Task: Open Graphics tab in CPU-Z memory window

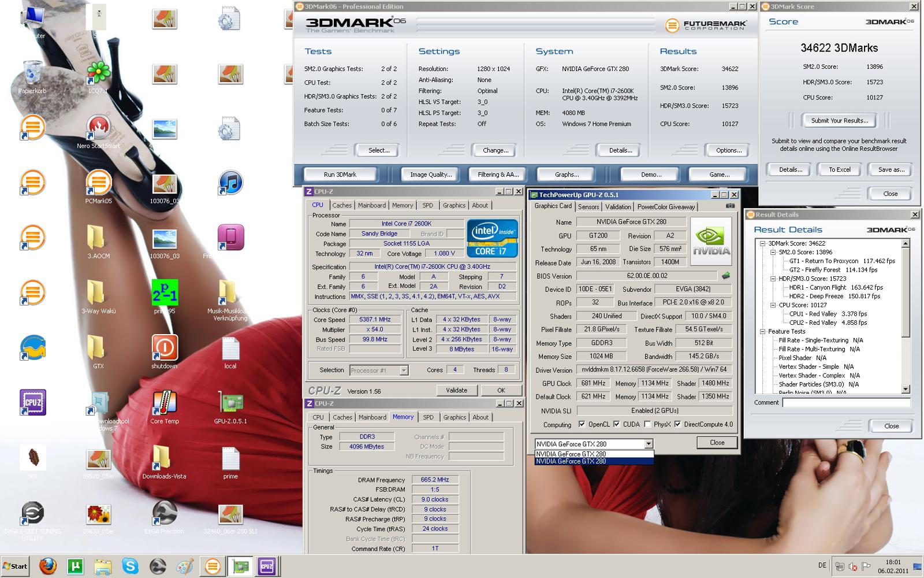Action: pos(454,417)
